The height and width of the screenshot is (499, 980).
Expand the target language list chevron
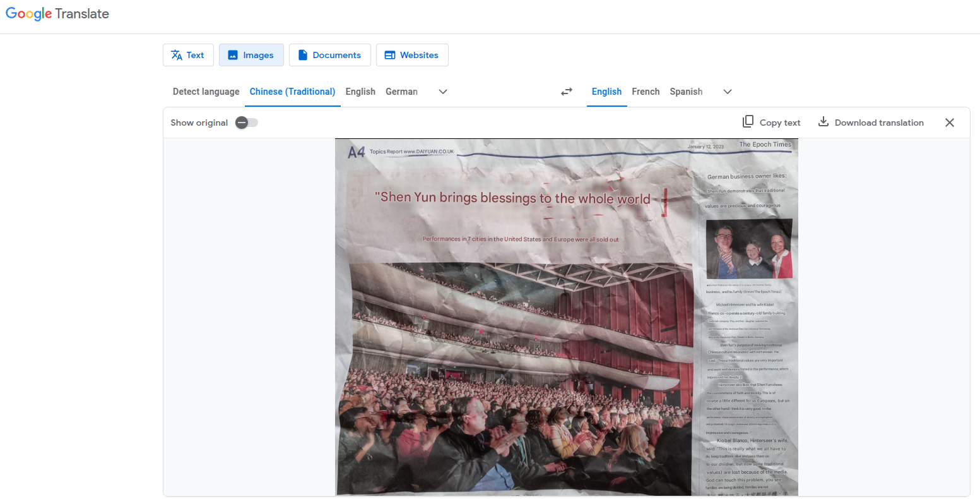(x=728, y=92)
